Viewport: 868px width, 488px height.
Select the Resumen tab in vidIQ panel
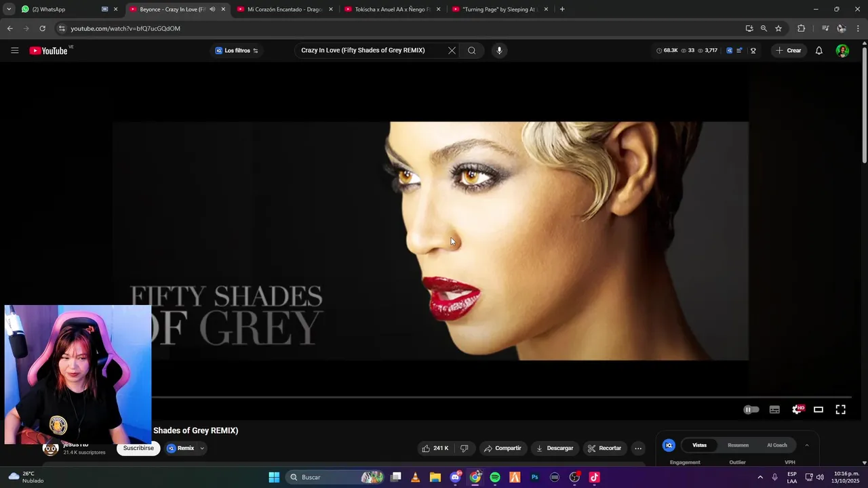738,445
